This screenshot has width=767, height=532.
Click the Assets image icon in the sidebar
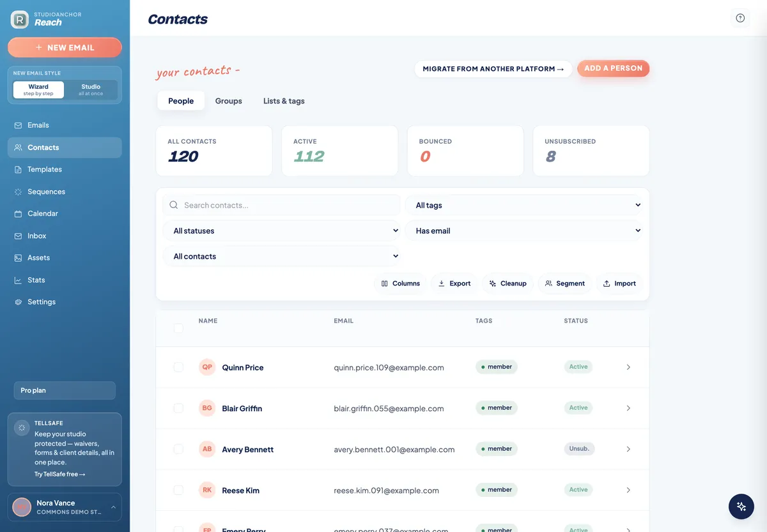pos(18,258)
